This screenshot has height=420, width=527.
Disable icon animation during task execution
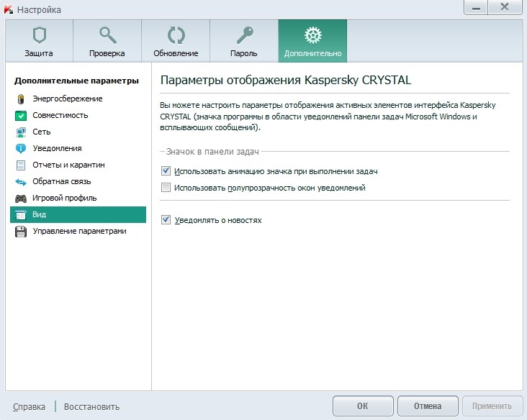coord(166,171)
